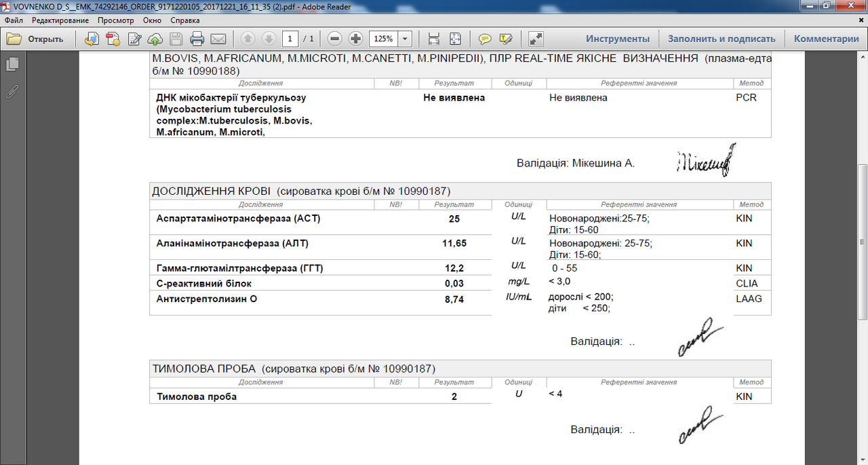
Task: Send file by email envelope icon
Action: coord(218,39)
